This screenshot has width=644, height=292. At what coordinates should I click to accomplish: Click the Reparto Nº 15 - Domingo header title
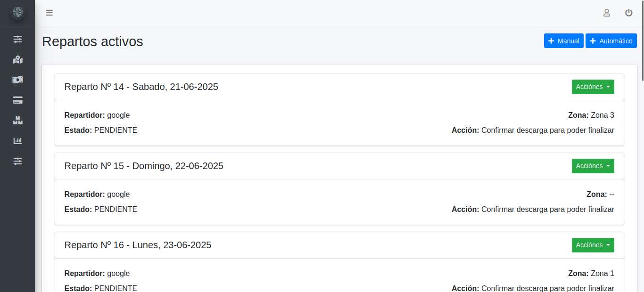144,166
